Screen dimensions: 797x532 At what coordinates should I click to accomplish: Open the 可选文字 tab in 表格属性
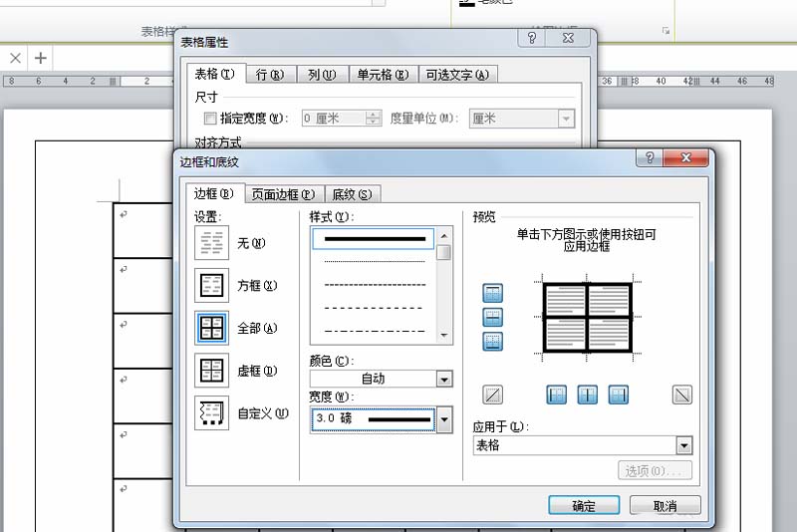point(457,75)
